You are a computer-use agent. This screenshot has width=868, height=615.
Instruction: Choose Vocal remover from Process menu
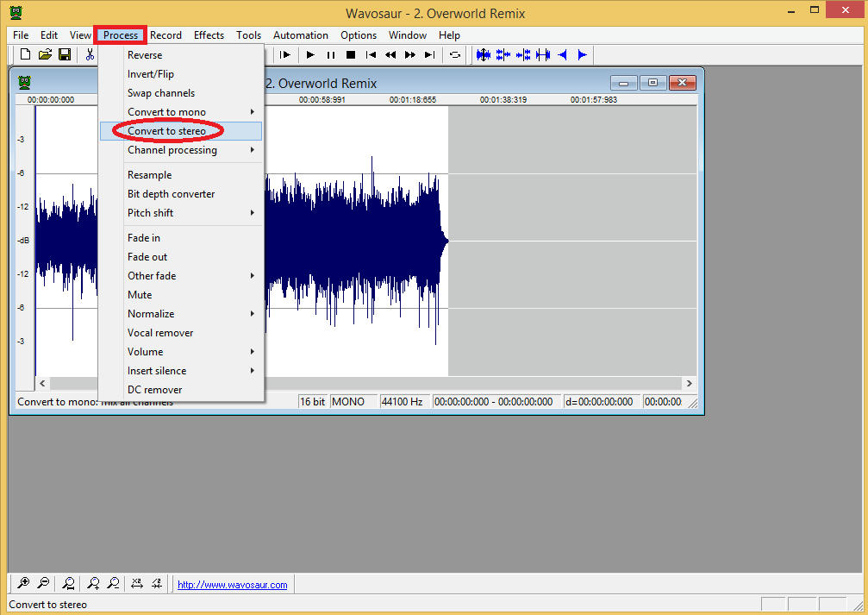click(x=160, y=333)
